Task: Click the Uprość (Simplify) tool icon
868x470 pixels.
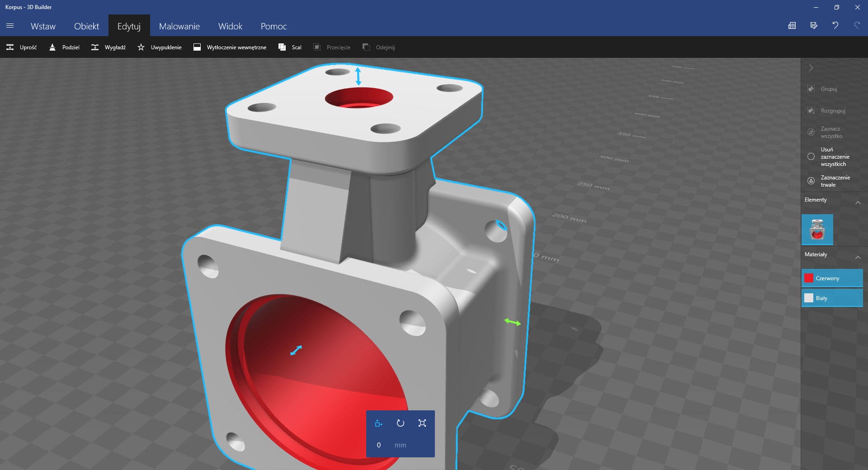Action: 10,47
